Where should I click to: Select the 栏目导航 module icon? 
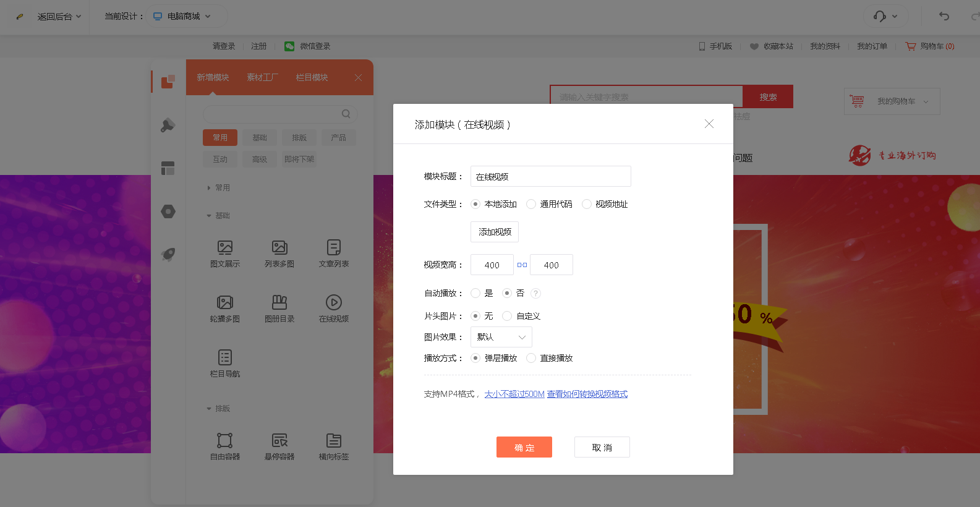point(225,357)
